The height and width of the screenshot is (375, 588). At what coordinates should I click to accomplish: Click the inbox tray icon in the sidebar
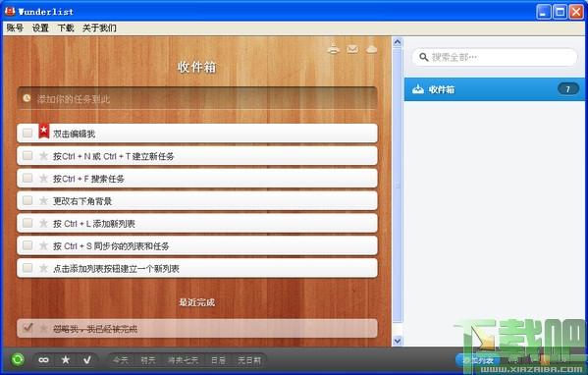click(x=418, y=89)
